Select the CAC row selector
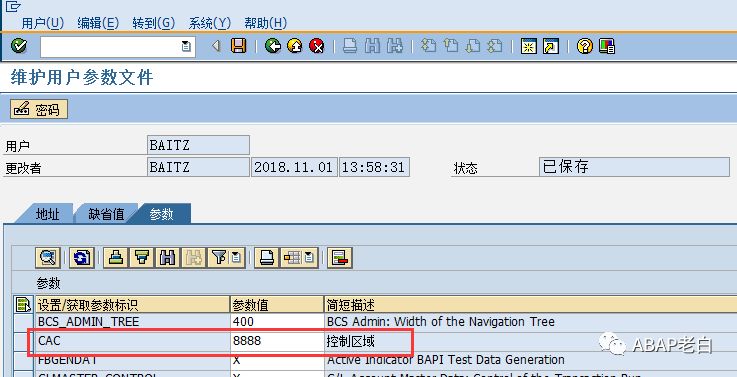 coord(23,341)
